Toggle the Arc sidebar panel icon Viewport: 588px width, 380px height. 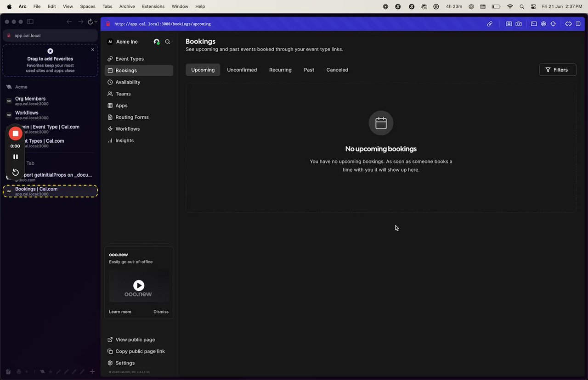[30, 22]
